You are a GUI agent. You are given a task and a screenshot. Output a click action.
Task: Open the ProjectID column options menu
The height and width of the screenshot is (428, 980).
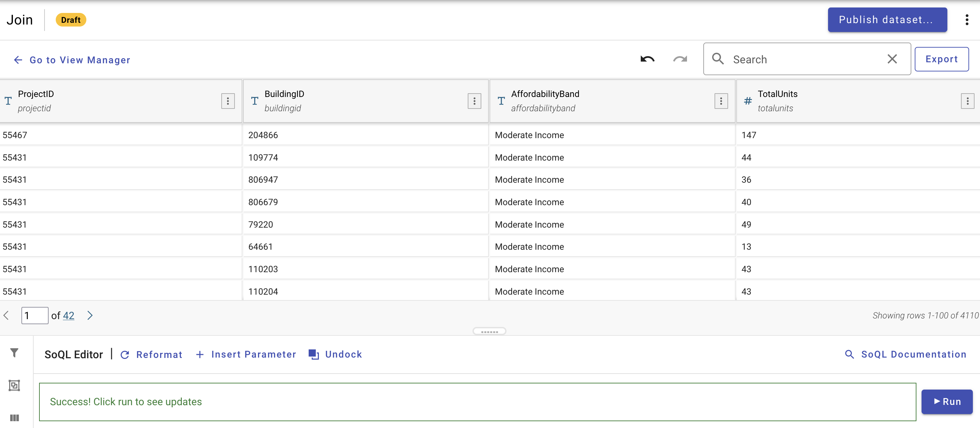[x=228, y=101]
